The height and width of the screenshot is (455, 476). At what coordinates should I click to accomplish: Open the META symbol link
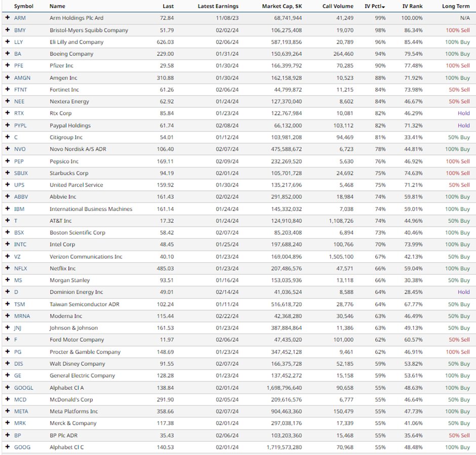pos(21,411)
